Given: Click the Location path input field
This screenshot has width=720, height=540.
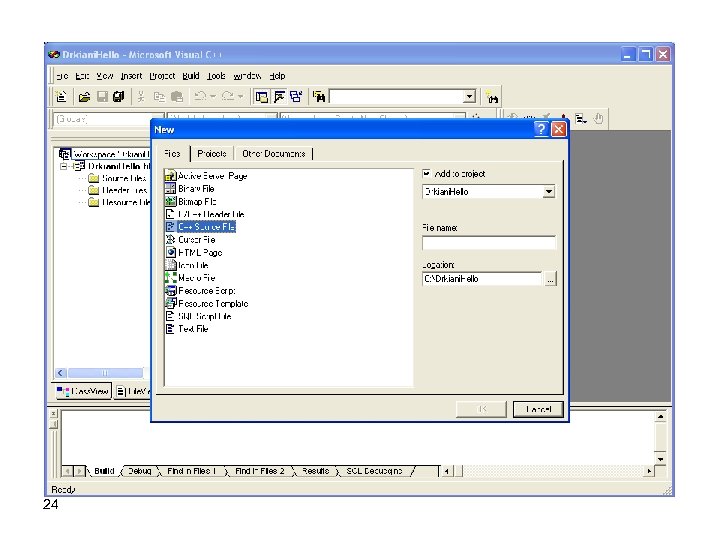Looking at the screenshot, I should [x=482, y=279].
